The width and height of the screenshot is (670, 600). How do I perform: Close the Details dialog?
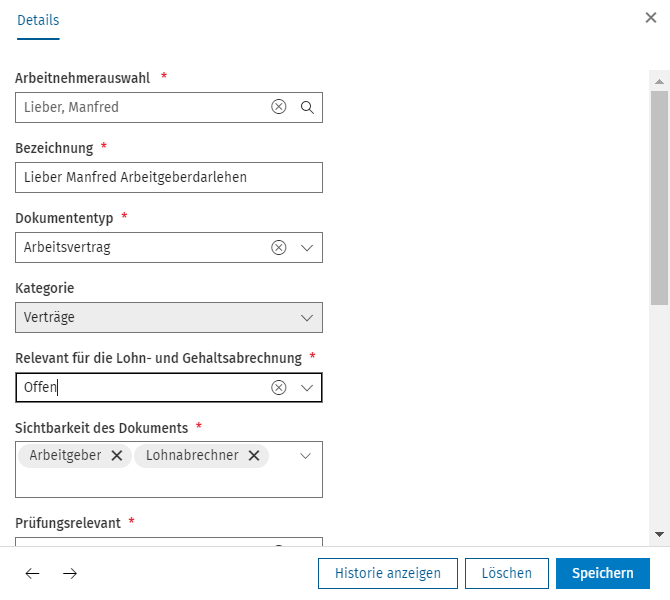[651, 18]
